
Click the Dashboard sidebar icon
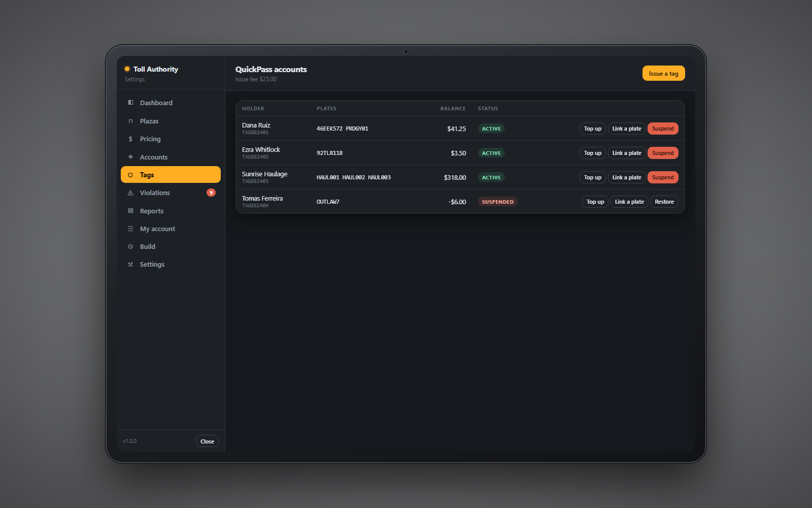[x=130, y=103]
